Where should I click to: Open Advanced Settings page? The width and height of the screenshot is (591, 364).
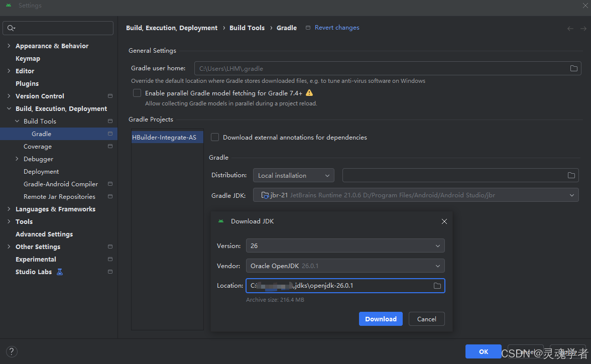click(x=44, y=234)
